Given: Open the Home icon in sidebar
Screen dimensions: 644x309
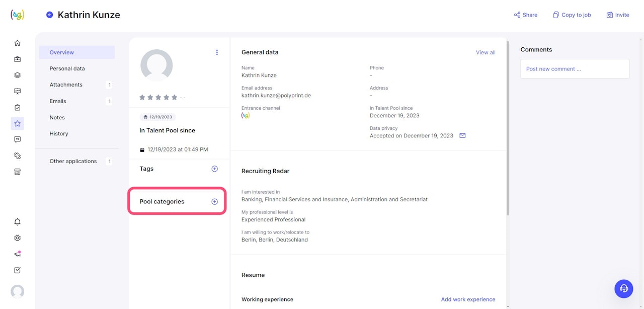Looking at the screenshot, I should [x=18, y=43].
